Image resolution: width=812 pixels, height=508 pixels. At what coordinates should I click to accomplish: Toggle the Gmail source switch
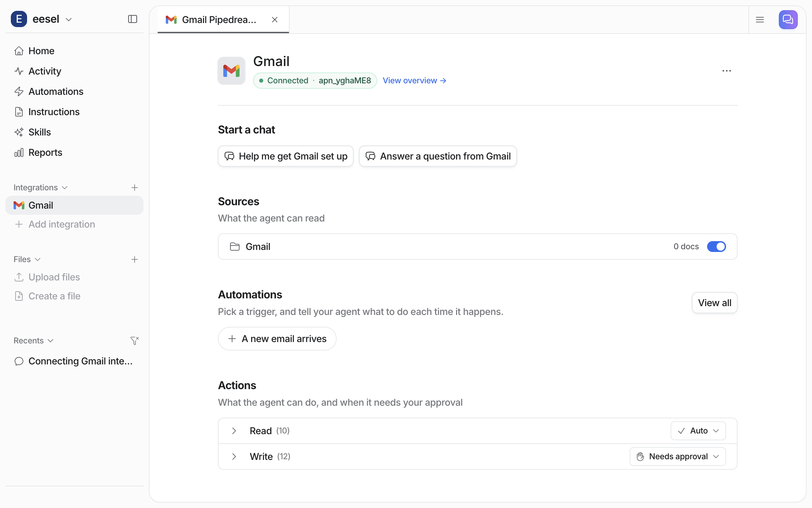click(x=716, y=247)
